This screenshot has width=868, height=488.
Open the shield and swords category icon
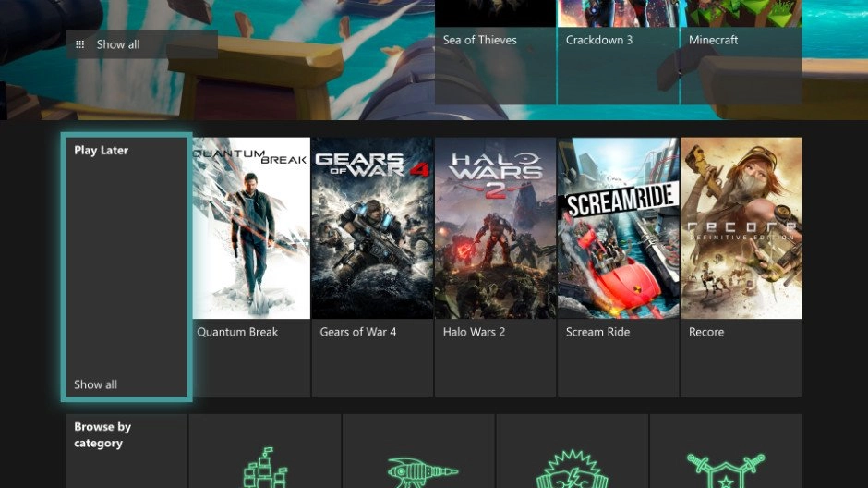[x=726, y=470]
